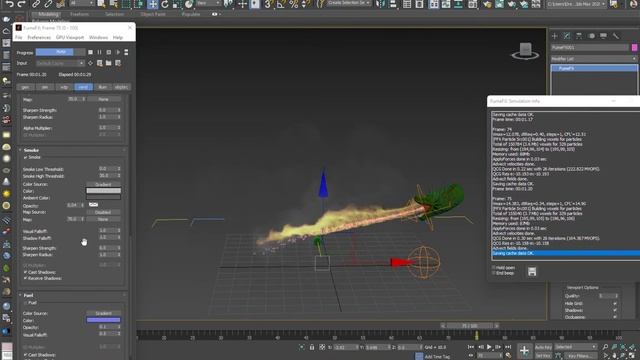
Task: Play animation in timeline controls
Action: (x=489, y=347)
